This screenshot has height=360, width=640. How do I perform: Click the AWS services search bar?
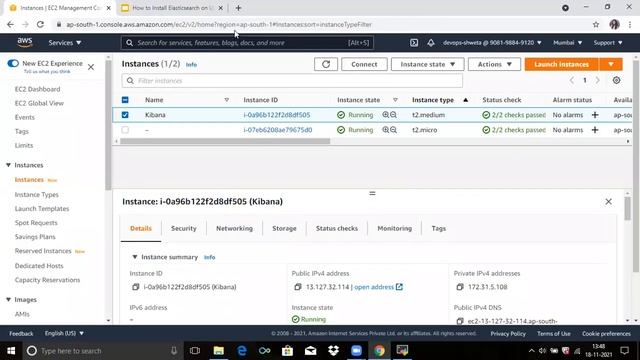pos(247,42)
